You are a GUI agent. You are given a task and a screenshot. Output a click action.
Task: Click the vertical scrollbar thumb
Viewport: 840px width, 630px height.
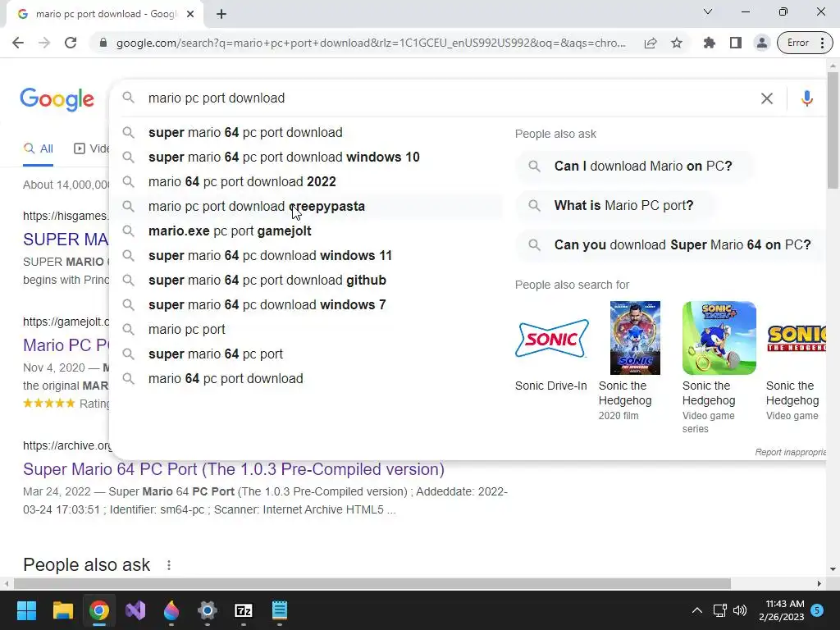833,130
